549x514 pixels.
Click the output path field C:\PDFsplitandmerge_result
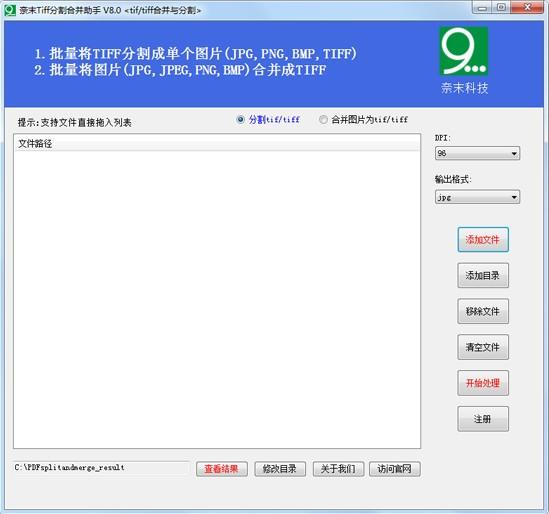pyautogui.click(x=101, y=468)
